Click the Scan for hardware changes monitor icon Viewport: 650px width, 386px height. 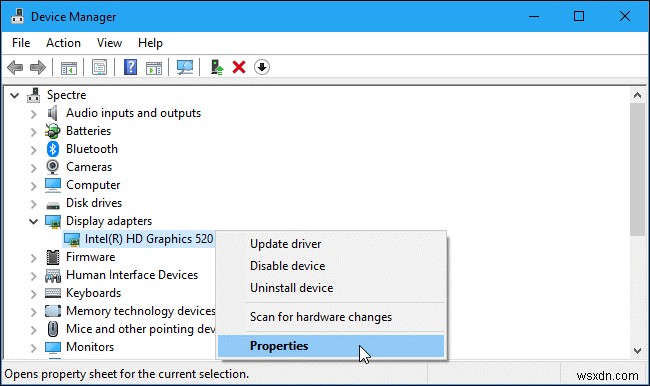pos(184,67)
